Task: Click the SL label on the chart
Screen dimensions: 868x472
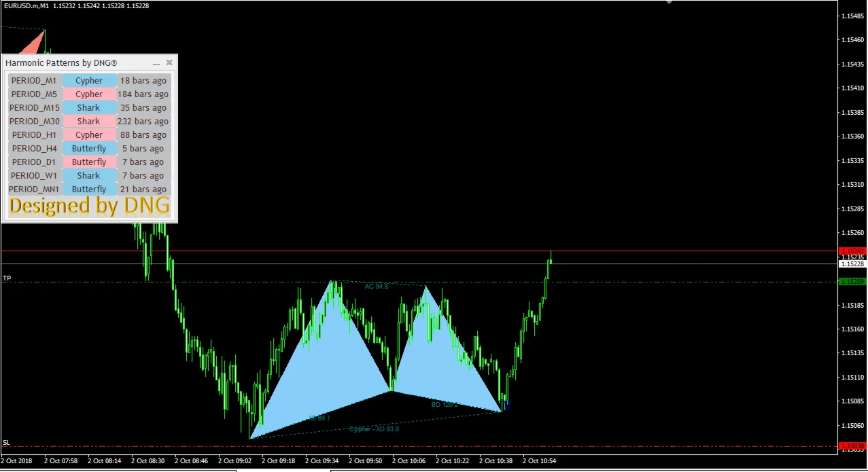Action: tap(7, 443)
